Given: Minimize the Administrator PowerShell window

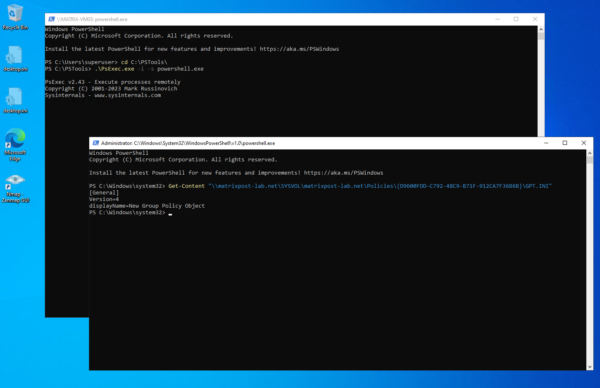Looking at the screenshot, I should pos(546,143).
